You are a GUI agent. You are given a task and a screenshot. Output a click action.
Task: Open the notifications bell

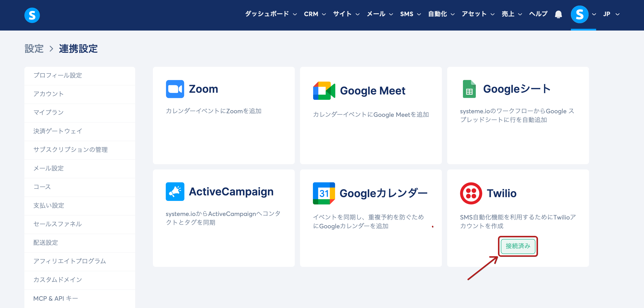[558, 14]
